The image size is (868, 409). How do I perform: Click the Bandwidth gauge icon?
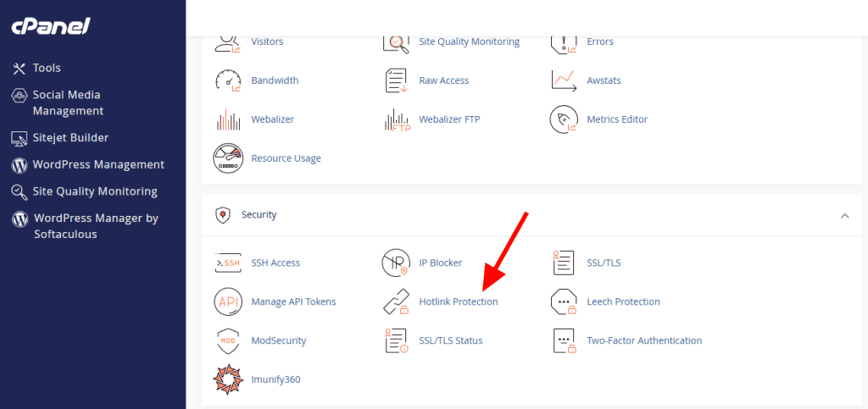point(229,81)
